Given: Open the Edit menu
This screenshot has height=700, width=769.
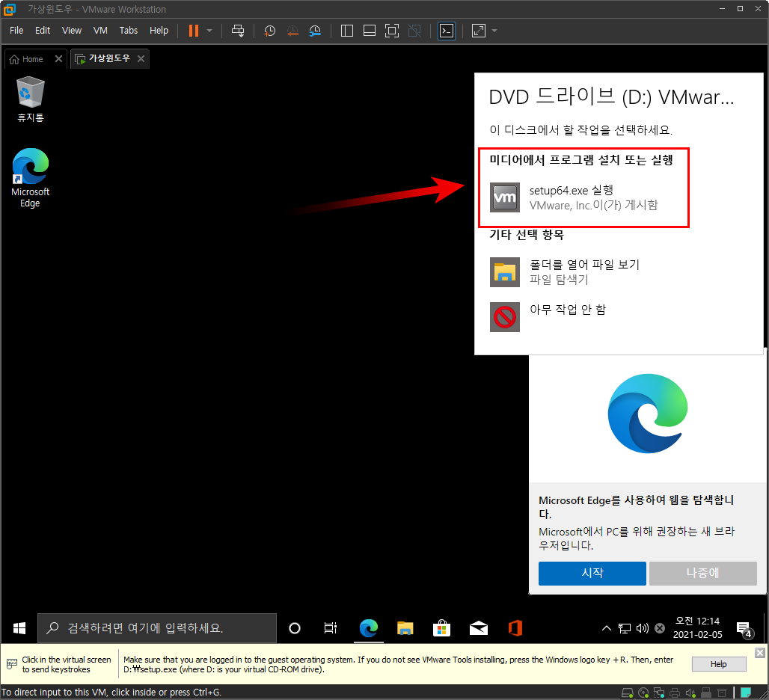Looking at the screenshot, I should pos(42,31).
